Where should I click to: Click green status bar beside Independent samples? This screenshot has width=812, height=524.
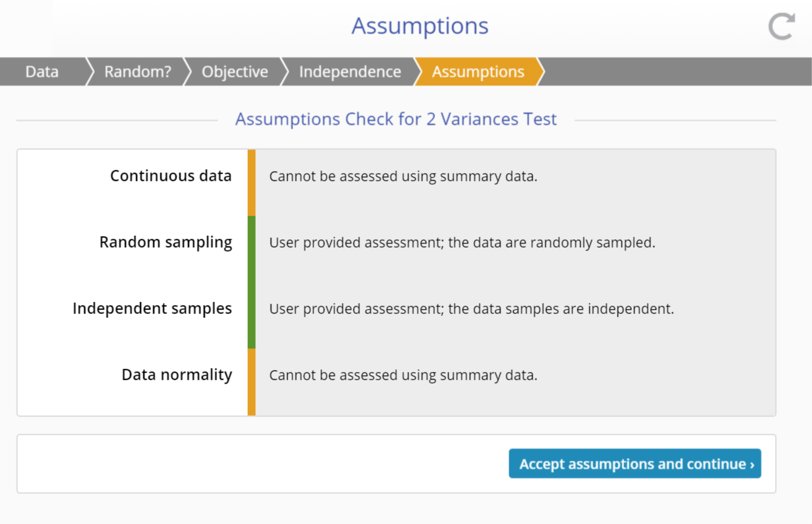coord(251,315)
